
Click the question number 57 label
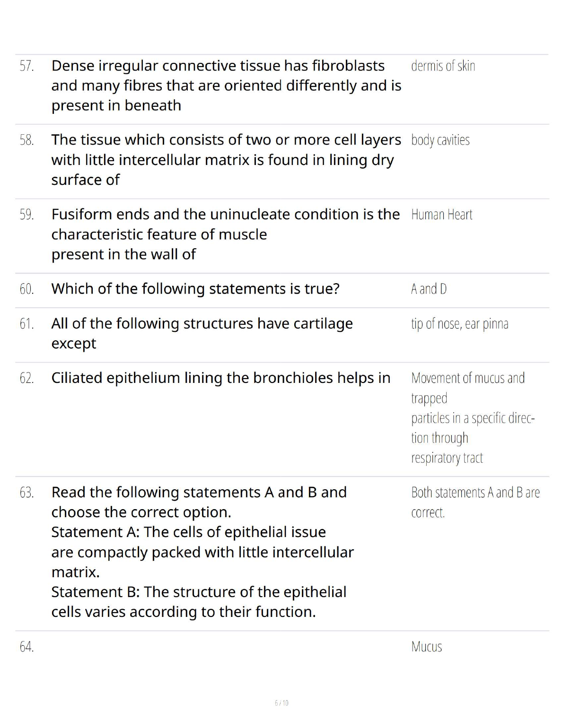pos(26,66)
